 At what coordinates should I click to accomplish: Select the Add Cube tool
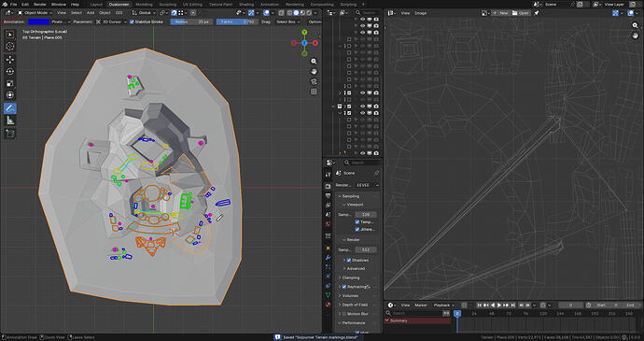pyautogui.click(x=10, y=134)
